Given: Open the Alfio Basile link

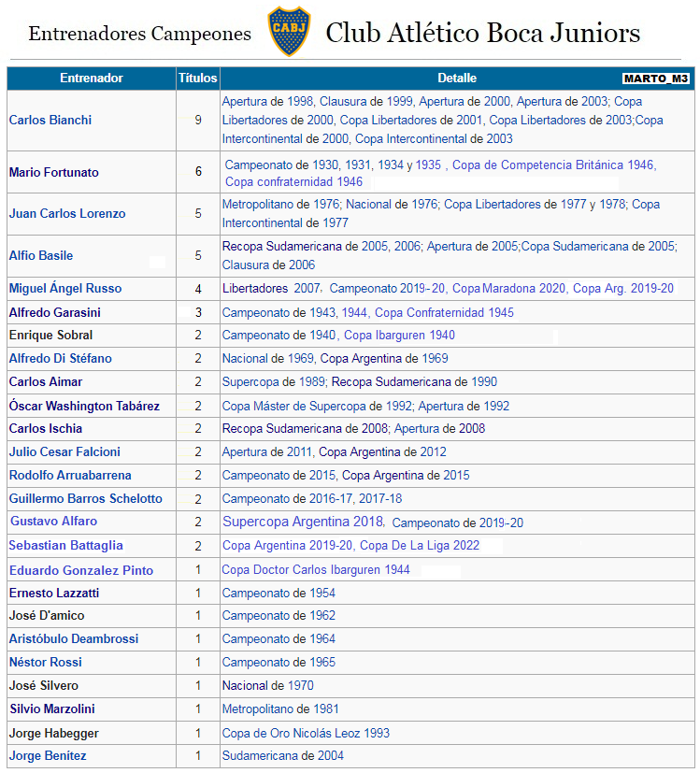Looking at the screenshot, I should [x=41, y=255].
